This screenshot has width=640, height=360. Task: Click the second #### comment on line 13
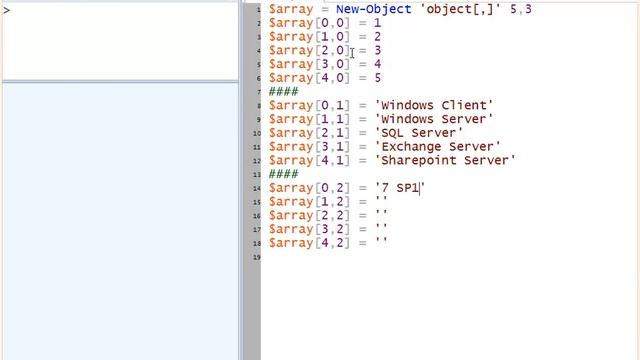(284, 174)
